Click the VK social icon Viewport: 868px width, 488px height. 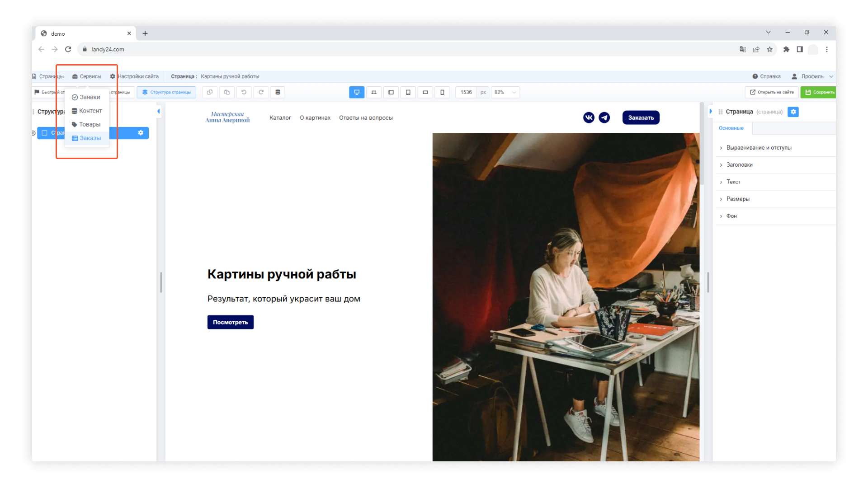589,117
